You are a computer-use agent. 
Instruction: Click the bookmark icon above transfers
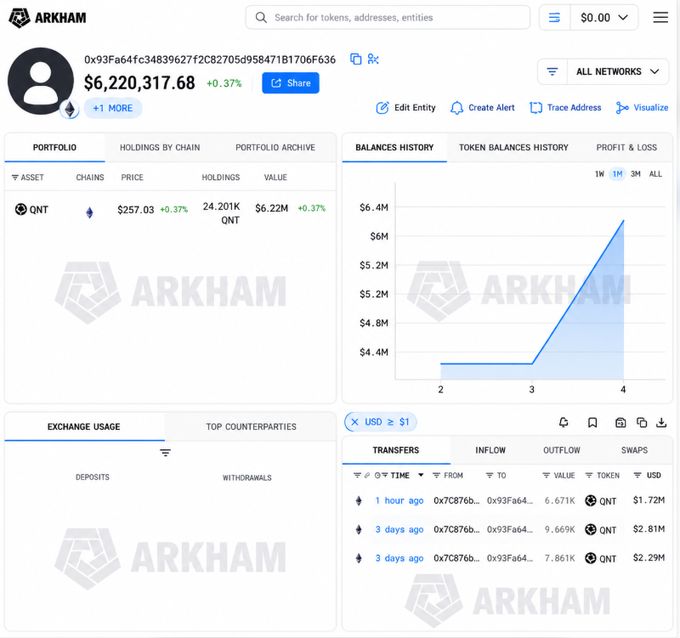[592, 422]
